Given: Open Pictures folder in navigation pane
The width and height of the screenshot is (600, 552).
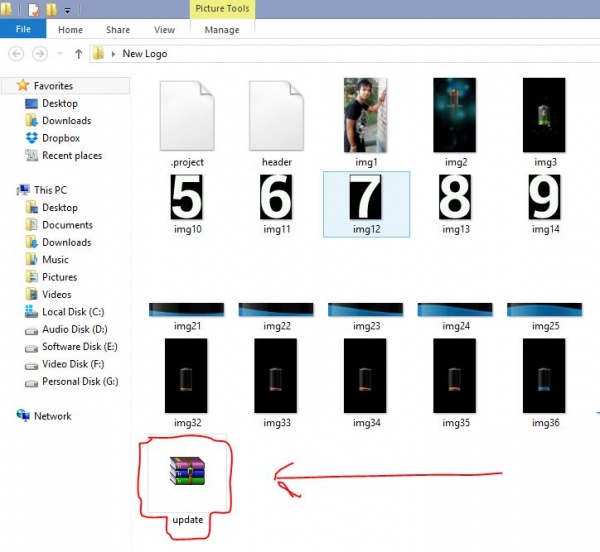Looking at the screenshot, I should point(60,277).
